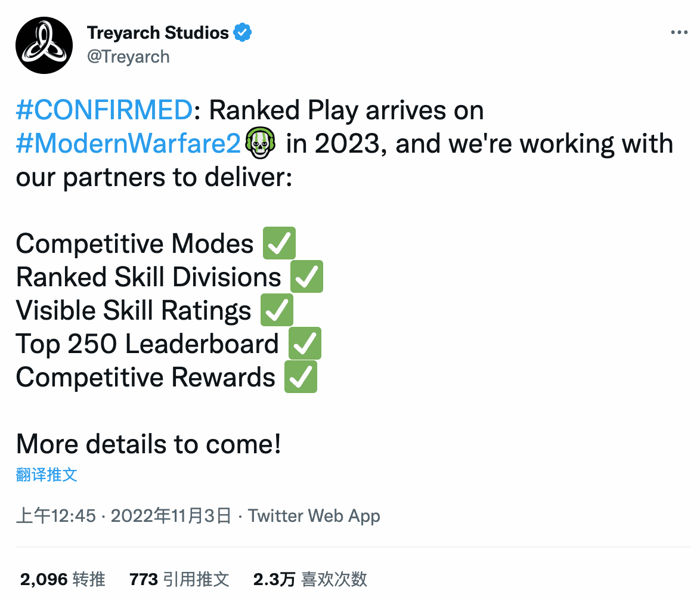700x600 pixels.
Task: Click the checkmark beside Competitive Rewards
Action: pos(301,377)
